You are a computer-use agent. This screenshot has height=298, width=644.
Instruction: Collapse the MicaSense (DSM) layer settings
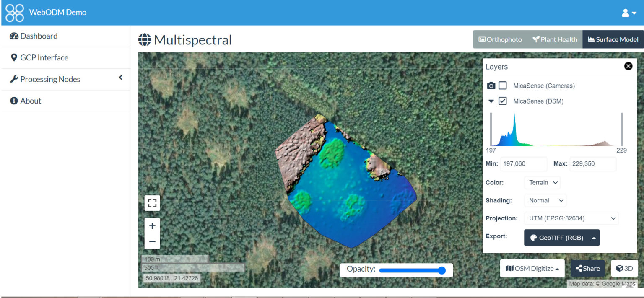pyautogui.click(x=491, y=101)
